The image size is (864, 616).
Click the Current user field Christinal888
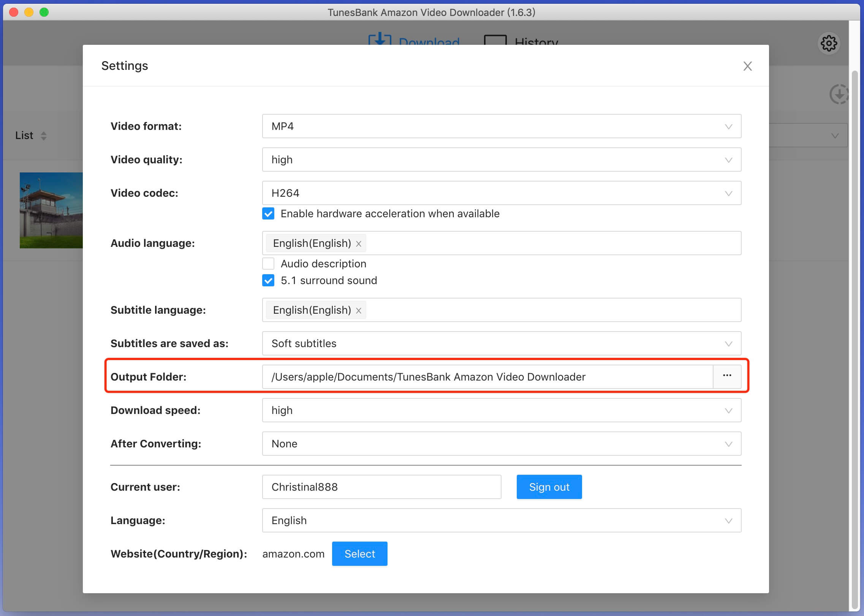pyautogui.click(x=381, y=487)
